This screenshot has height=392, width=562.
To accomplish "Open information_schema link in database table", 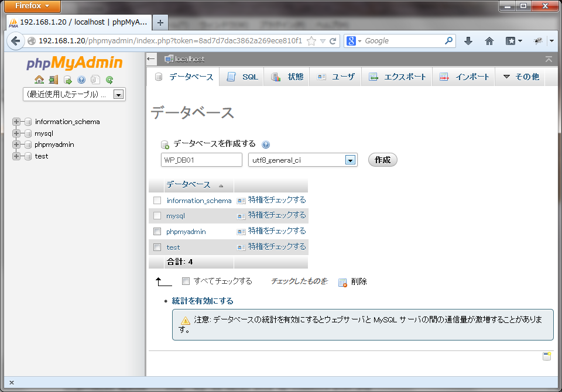I will point(199,201).
